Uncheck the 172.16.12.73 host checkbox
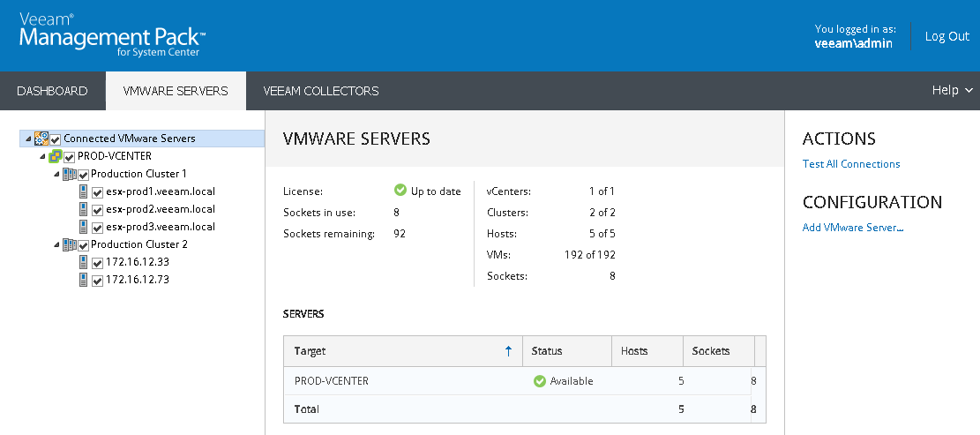Image resolution: width=980 pixels, height=435 pixels. coord(98,281)
